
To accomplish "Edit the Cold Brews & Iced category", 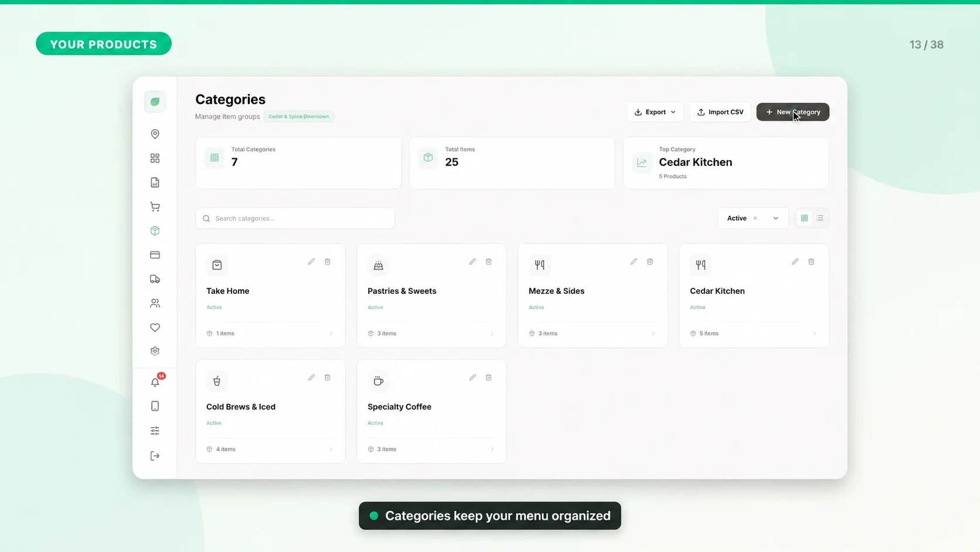I will coord(311,377).
